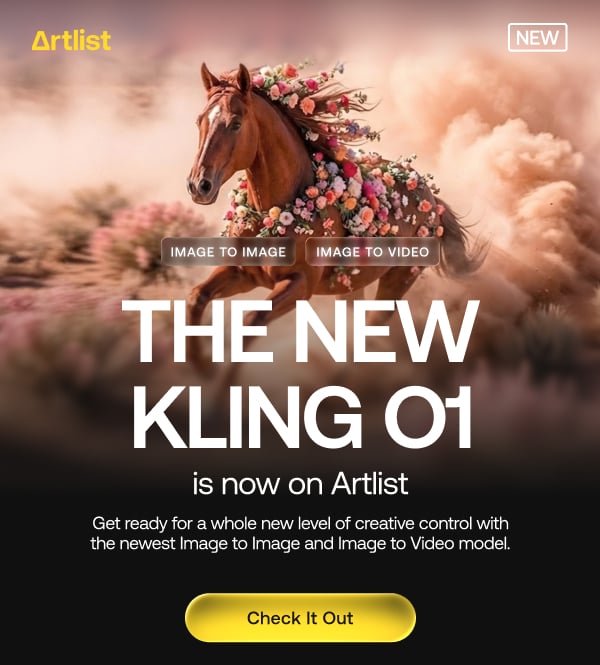Click the yellow Artlist logo
Image resolution: width=600 pixels, height=665 pixels.
click(x=71, y=41)
